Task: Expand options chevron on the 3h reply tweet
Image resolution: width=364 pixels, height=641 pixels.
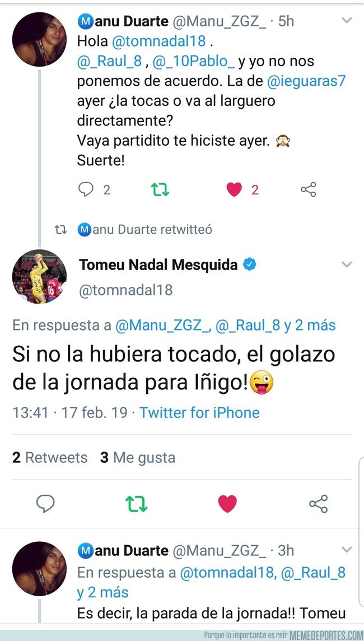Action: click(x=347, y=550)
